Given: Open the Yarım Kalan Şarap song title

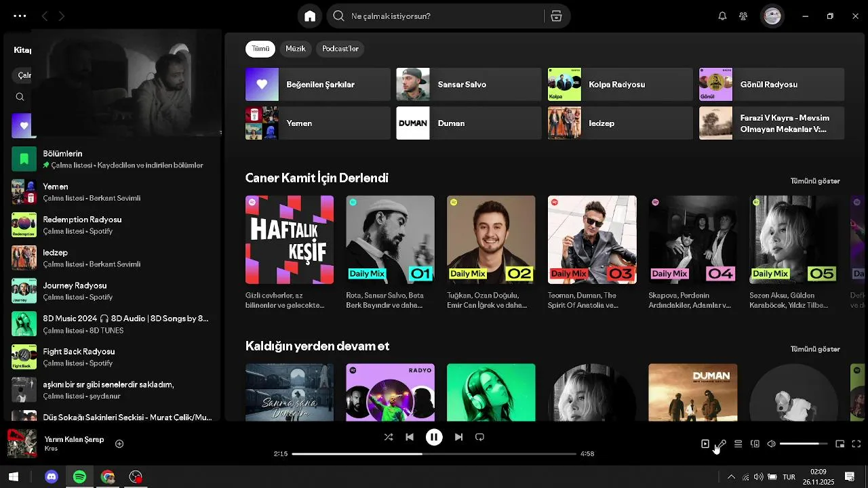Looking at the screenshot, I should (x=74, y=439).
